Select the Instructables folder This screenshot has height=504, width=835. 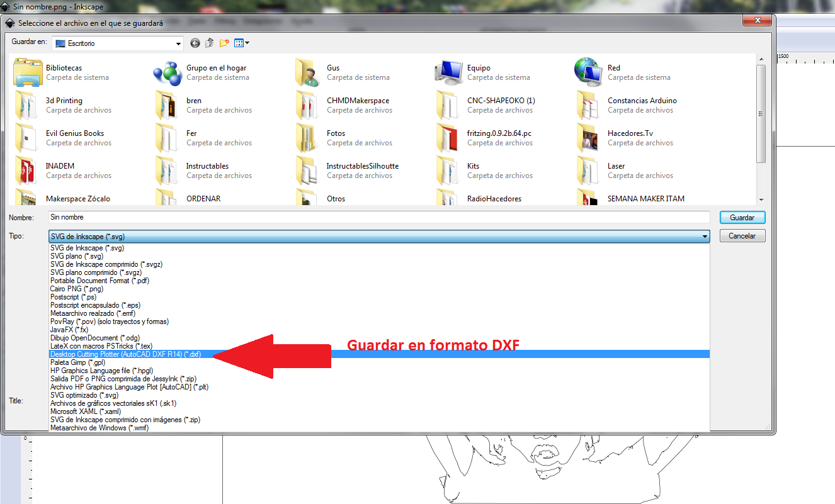(x=203, y=171)
